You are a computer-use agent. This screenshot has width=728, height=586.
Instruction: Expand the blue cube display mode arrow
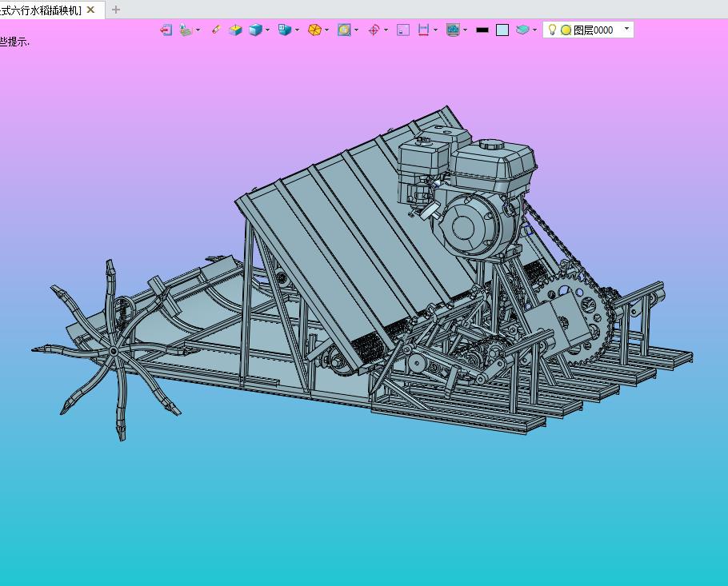click(x=267, y=30)
